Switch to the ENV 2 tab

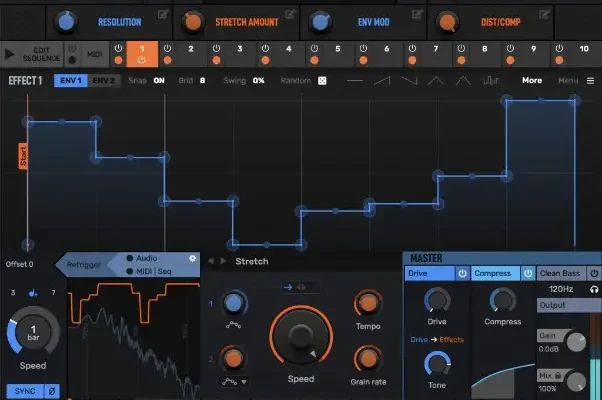click(x=104, y=80)
